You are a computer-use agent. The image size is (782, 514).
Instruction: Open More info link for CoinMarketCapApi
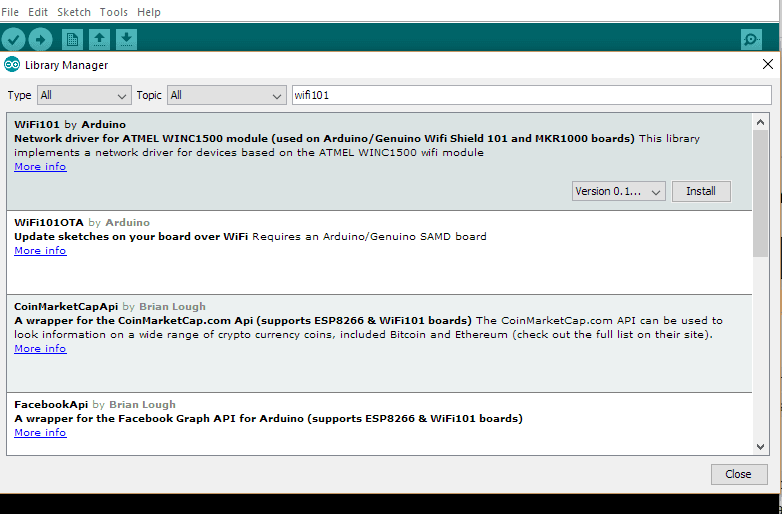click(40, 349)
